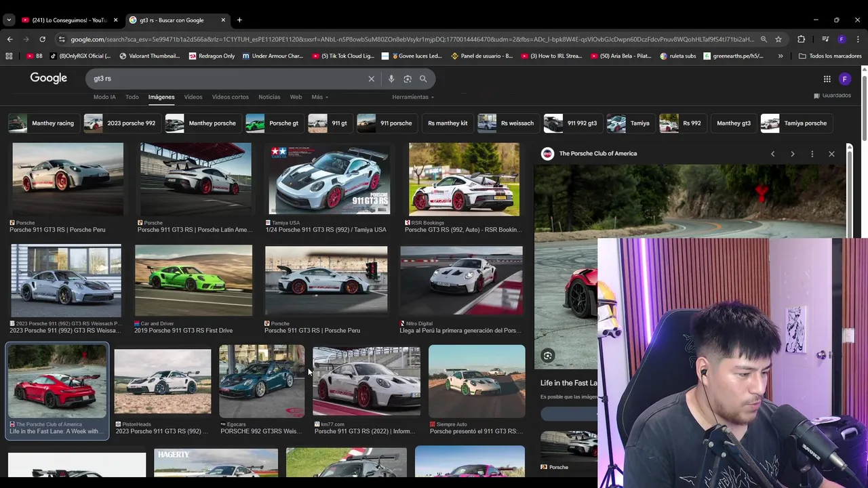Click the forward navigation arrow
The width and height of the screenshot is (868, 488).
coord(26,39)
